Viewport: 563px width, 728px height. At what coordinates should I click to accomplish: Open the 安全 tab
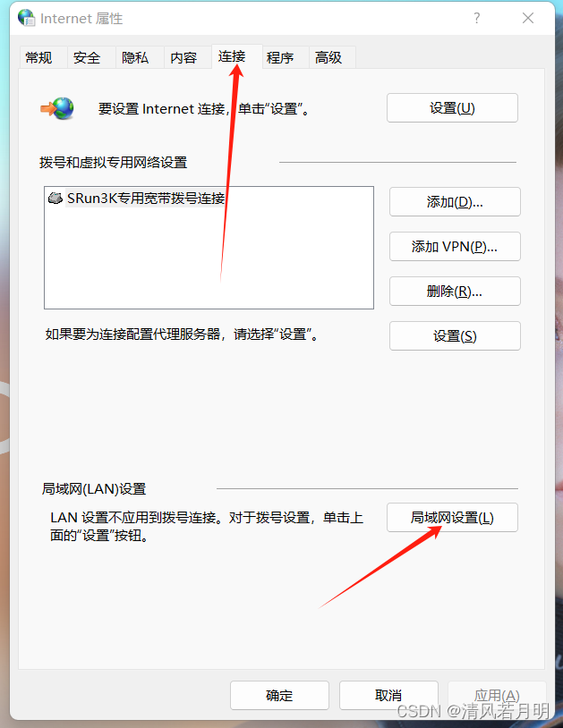pos(87,57)
